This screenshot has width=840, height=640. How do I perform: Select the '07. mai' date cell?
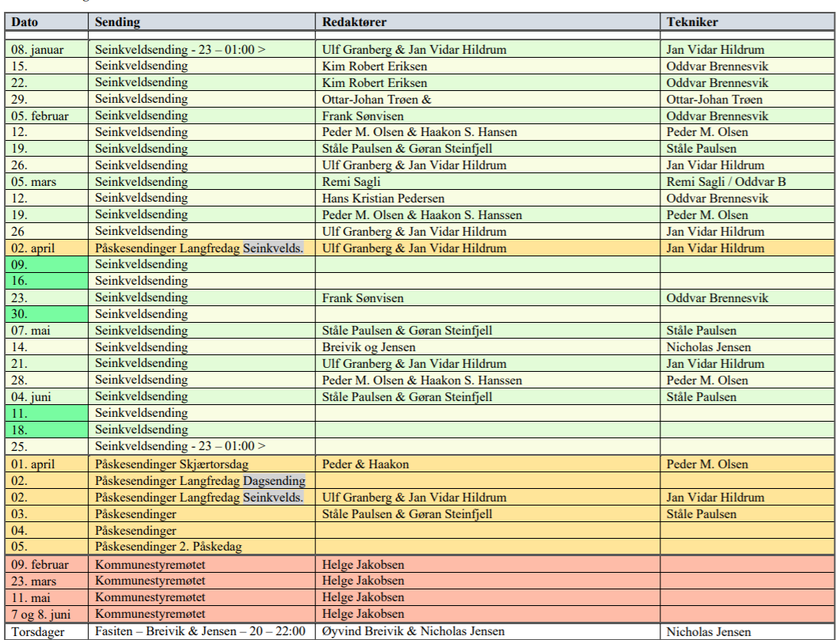click(x=47, y=331)
